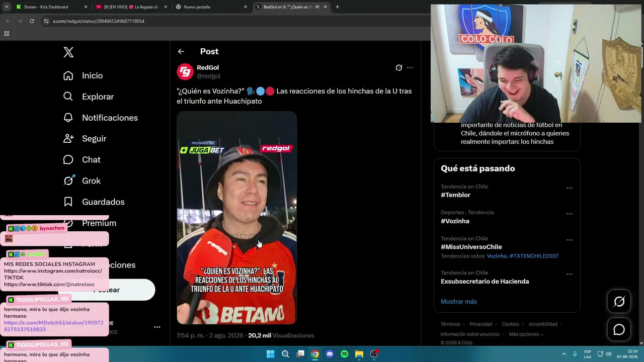644x362 pixels.
Task: Close the Stream - Kick Dashboard tab
Action: click(86, 7)
